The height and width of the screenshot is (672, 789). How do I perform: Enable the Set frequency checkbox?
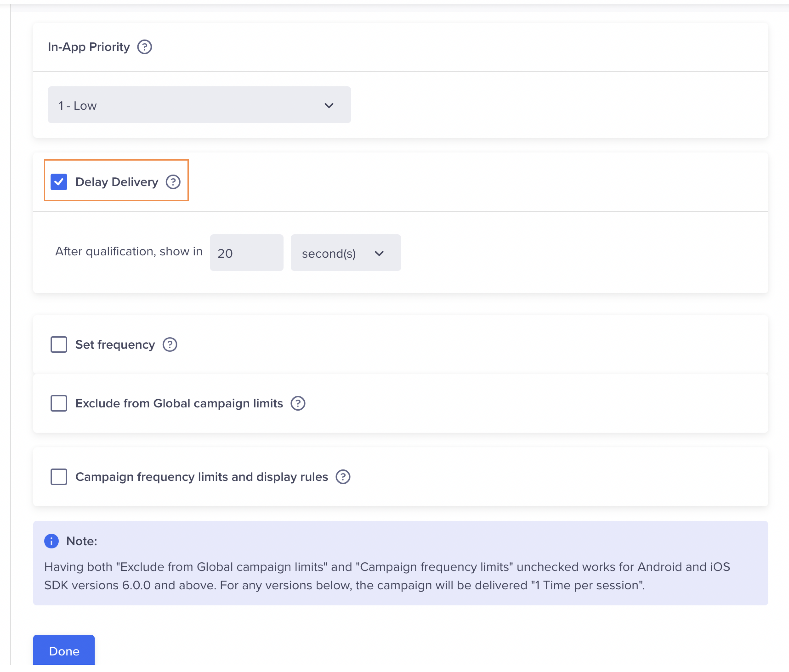[x=59, y=344]
